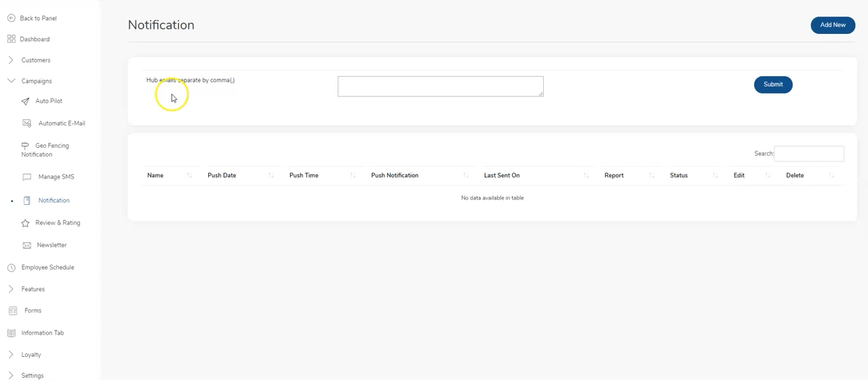The height and width of the screenshot is (380, 868).
Task: Sort table by Push Date arrows
Action: (x=271, y=176)
